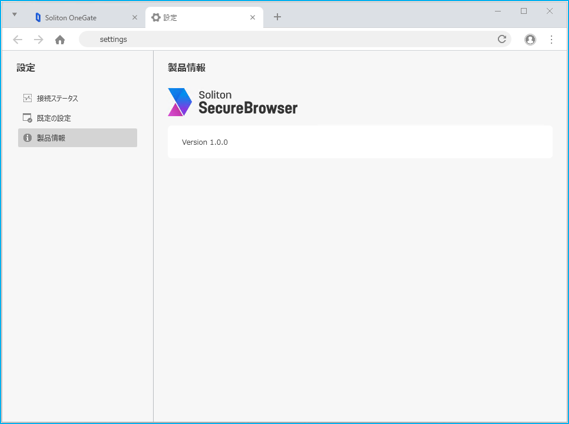Select 製品情報 in the sidebar
Image resolution: width=569 pixels, height=424 pixels.
pyautogui.click(x=77, y=138)
